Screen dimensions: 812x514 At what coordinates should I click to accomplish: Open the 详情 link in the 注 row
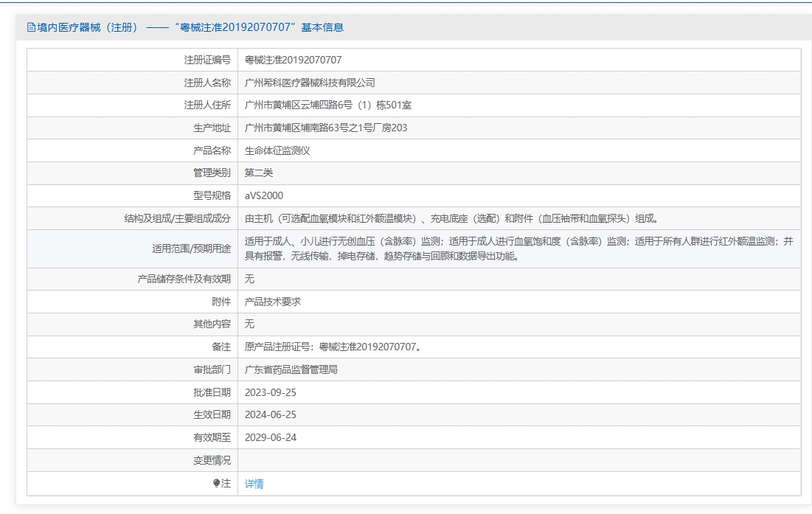pyautogui.click(x=254, y=484)
